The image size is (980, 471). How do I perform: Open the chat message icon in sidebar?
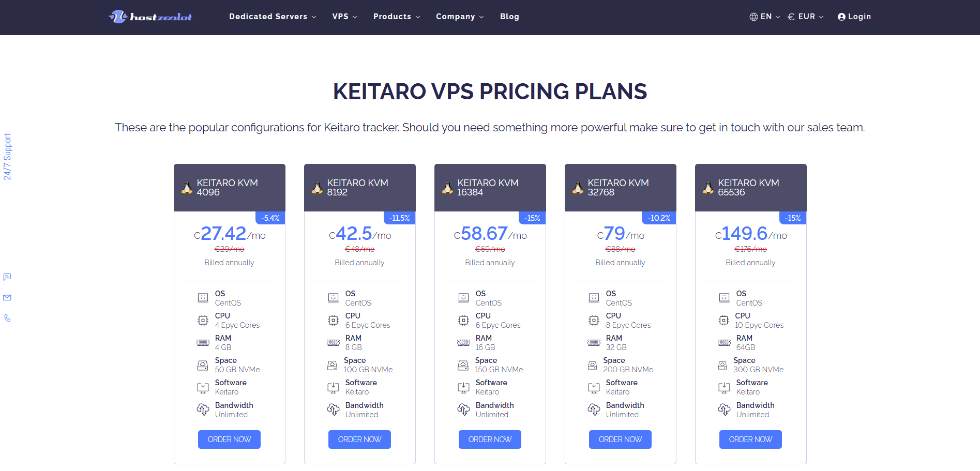pyautogui.click(x=7, y=277)
